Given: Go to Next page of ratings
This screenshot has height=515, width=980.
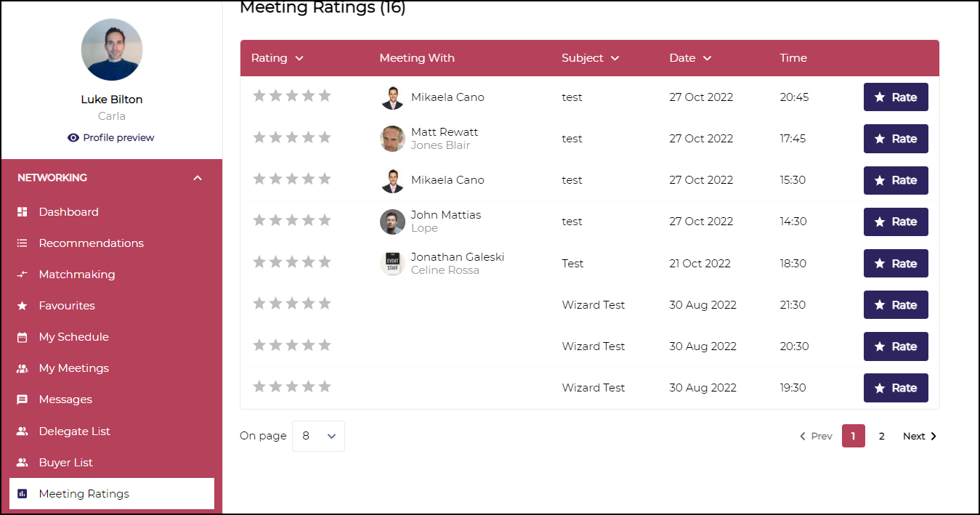Looking at the screenshot, I should [919, 436].
